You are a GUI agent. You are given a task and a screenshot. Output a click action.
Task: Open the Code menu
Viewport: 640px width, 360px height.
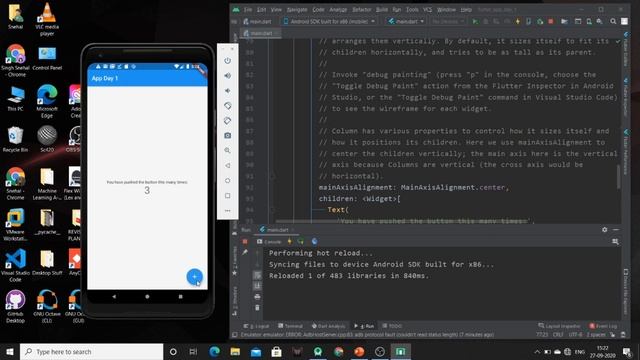[x=318, y=10]
